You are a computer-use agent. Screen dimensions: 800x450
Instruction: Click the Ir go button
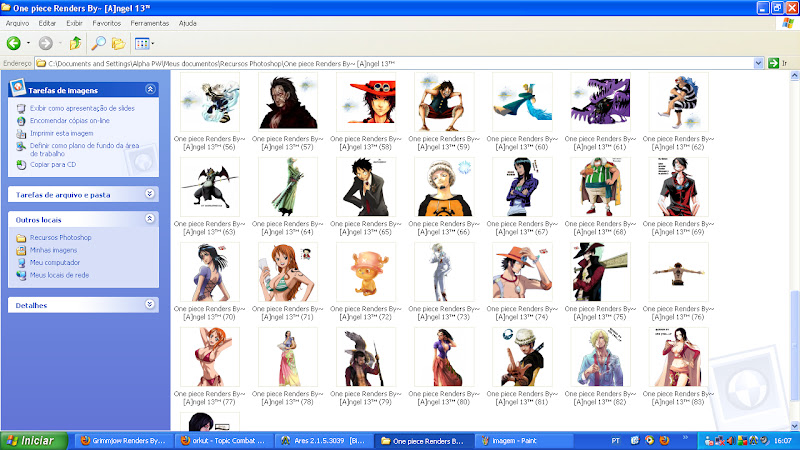click(x=779, y=63)
